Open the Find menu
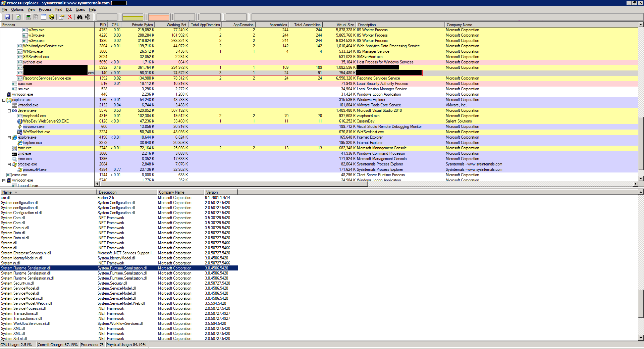 click(x=59, y=9)
